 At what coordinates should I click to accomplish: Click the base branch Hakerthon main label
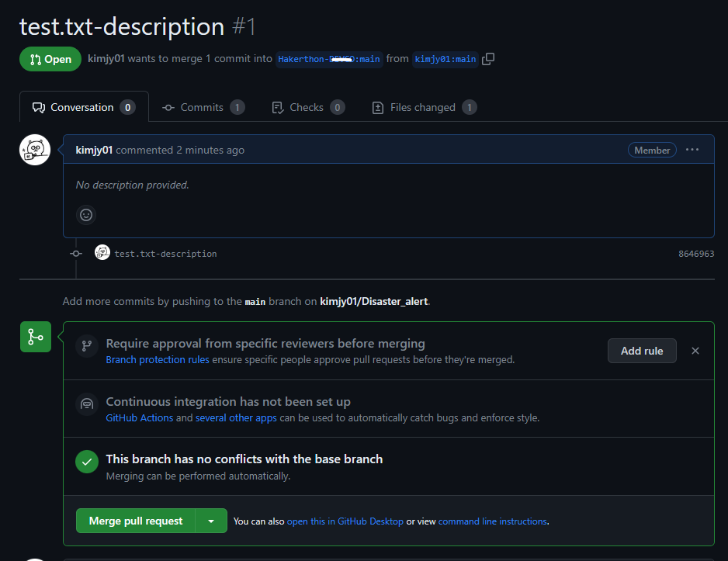(x=329, y=59)
